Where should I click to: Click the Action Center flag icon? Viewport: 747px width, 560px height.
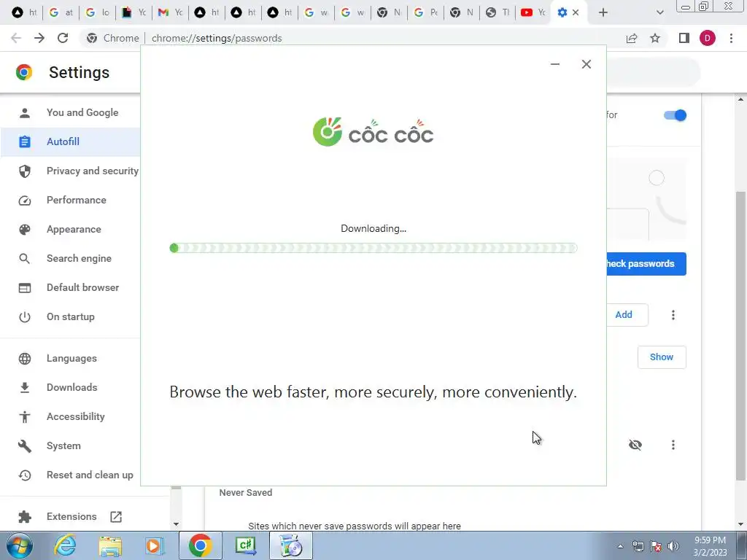pos(656,546)
